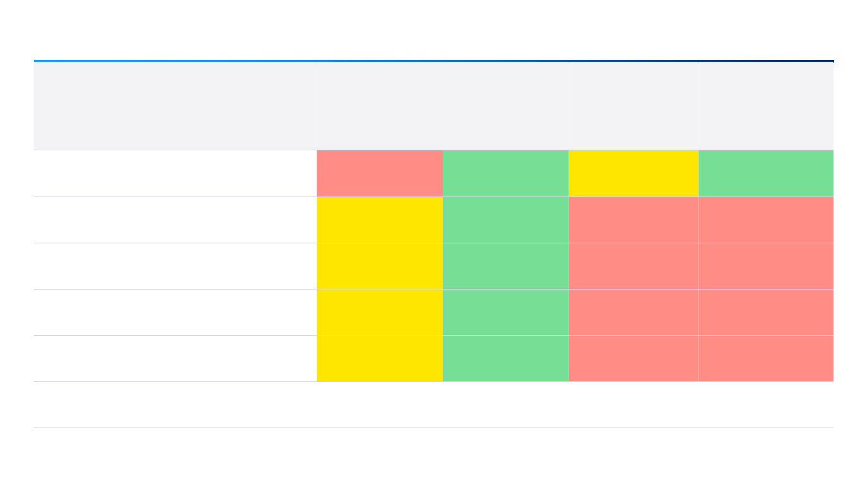Click the yellow cell in the fourth data row

pos(380,312)
